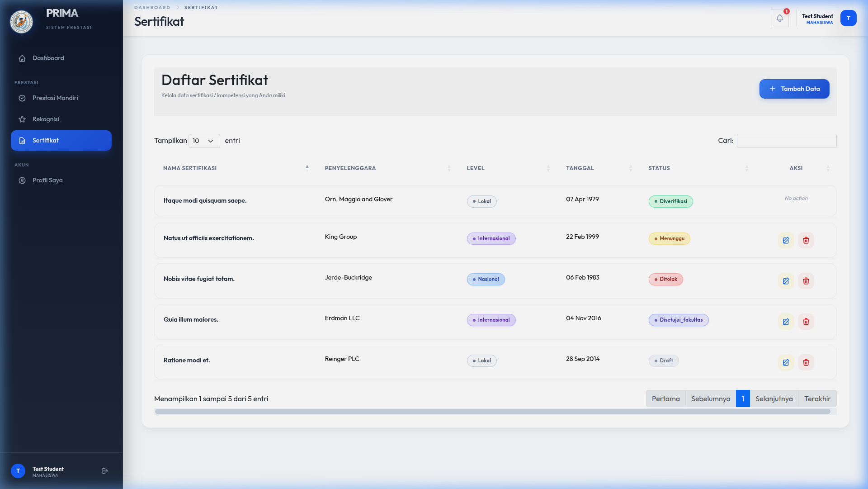Viewport: 868px width, 489px height.
Task: Focus the Cari search field
Action: pos(786,141)
